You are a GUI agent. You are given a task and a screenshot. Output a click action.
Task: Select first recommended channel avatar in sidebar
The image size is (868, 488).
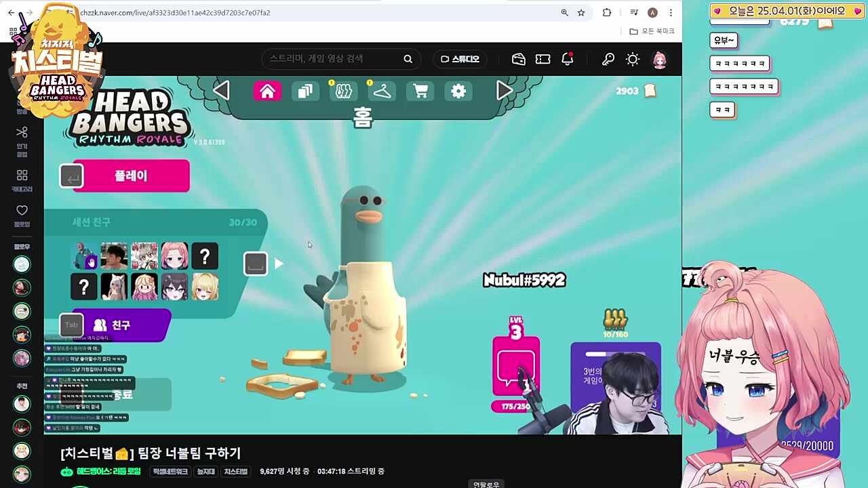[x=22, y=404]
